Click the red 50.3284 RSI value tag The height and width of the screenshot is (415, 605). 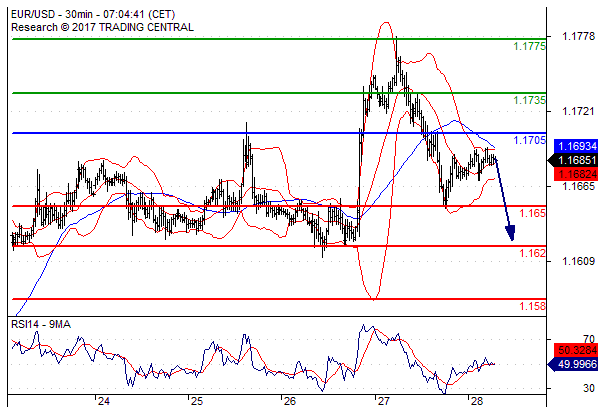click(x=576, y=350)
